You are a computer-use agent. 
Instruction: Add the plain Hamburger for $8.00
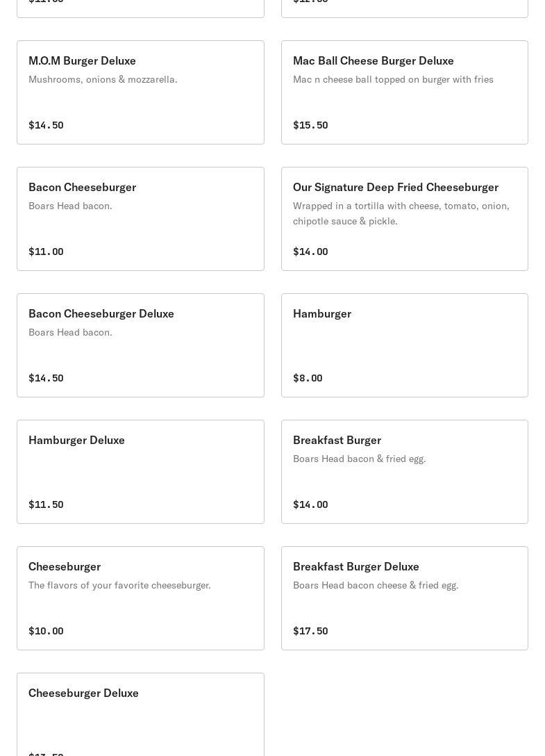[404, 345]
